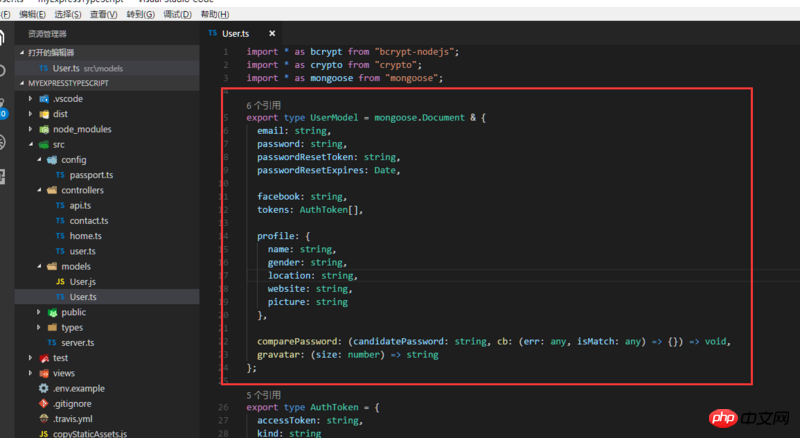
Task: Click the node_modules folder icon
Action: tap(44, 129)
